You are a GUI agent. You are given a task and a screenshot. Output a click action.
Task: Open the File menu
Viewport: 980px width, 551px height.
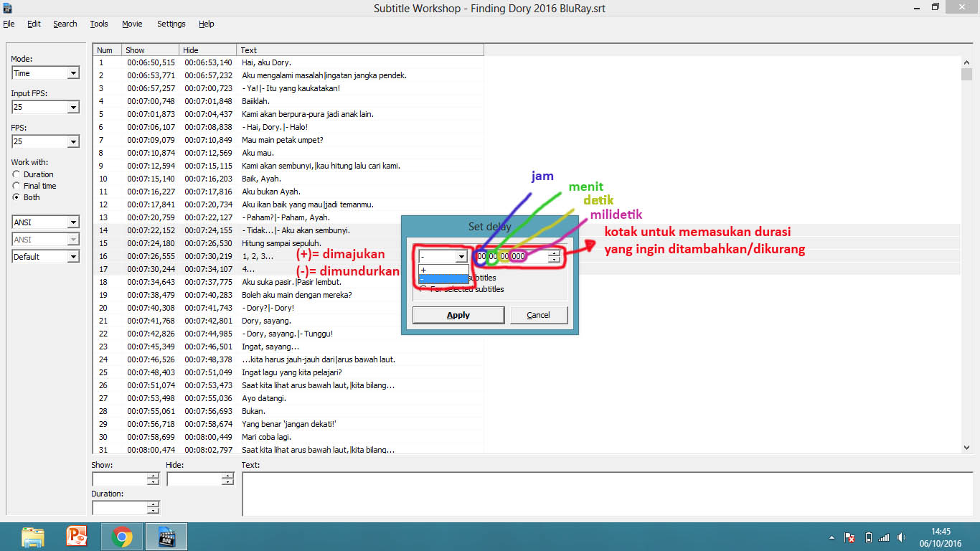click(x=9, y=24)
